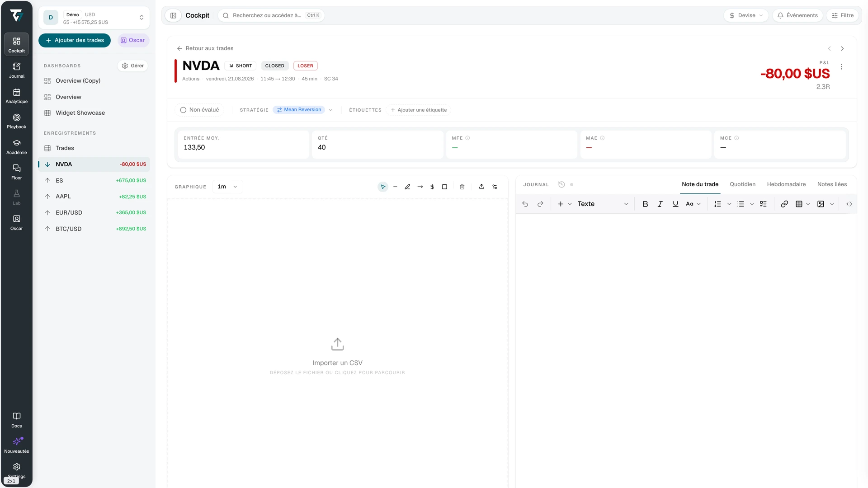Open journal history clock icon
This screenshot has height=488, width=868.
(x=561, y=184)
